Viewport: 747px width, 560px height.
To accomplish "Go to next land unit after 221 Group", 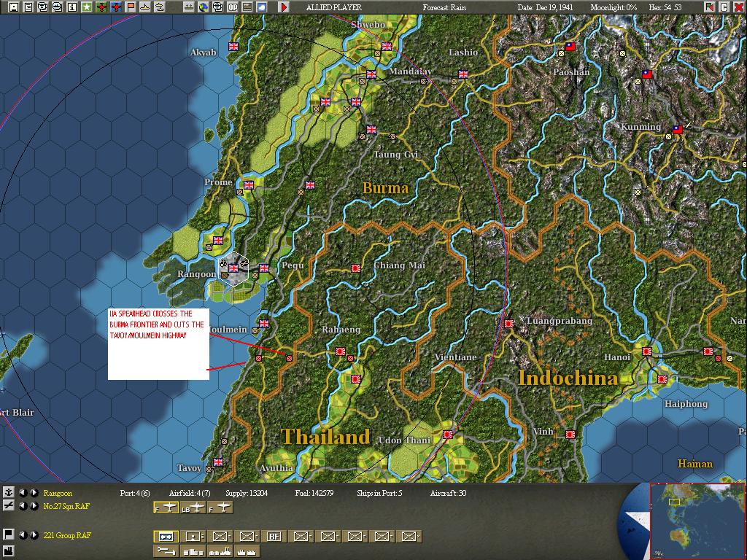I will (34, 535).
